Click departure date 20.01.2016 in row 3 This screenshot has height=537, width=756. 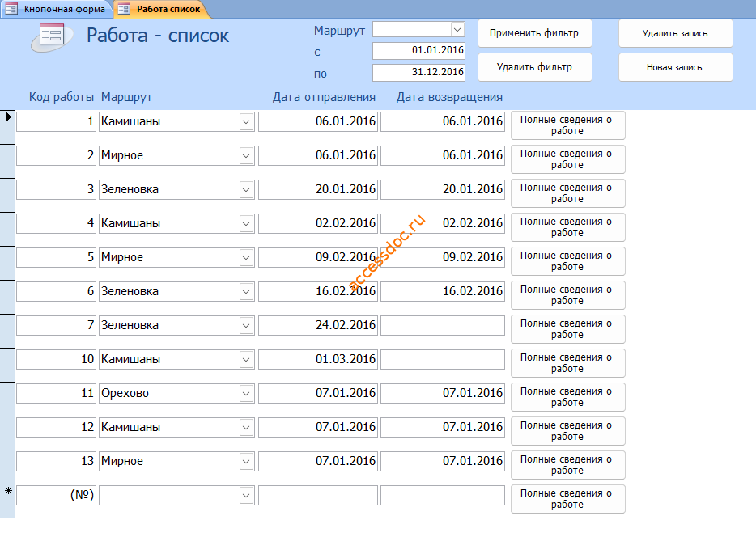click(x=318, y=190)
